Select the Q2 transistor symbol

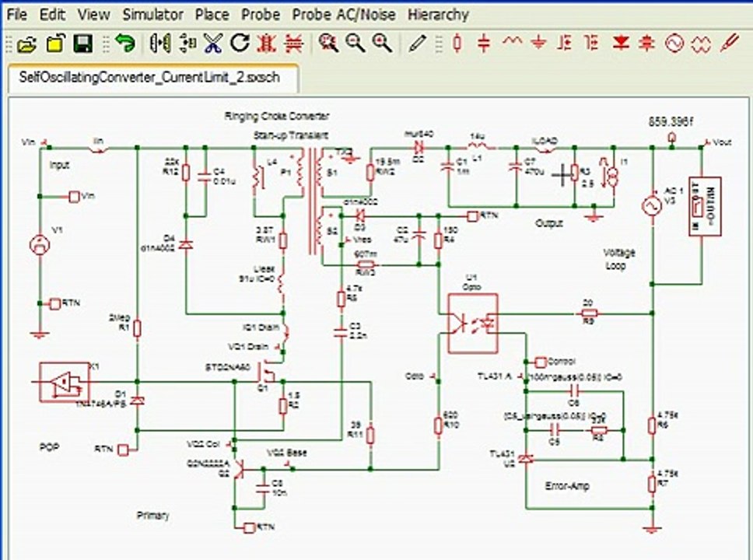pos(239,467)
